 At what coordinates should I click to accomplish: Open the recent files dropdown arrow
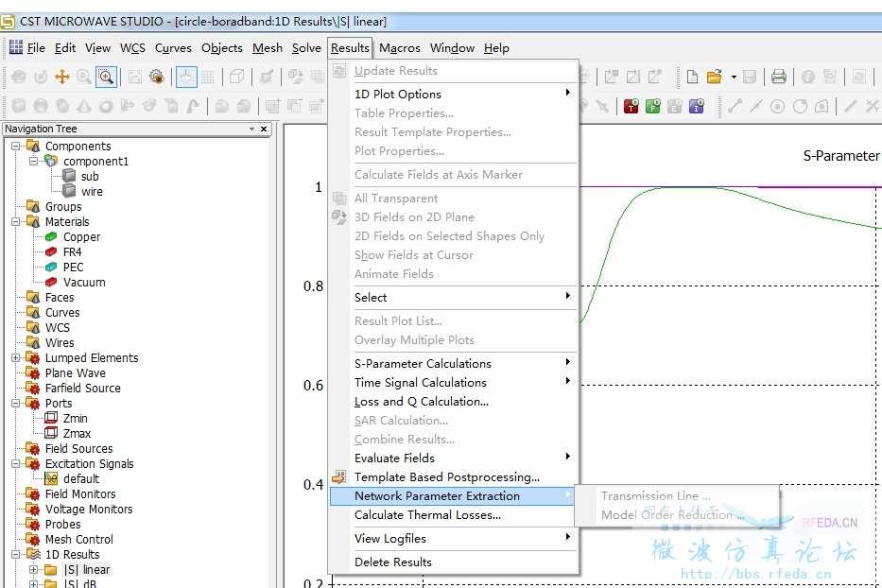tap(734, 77)
